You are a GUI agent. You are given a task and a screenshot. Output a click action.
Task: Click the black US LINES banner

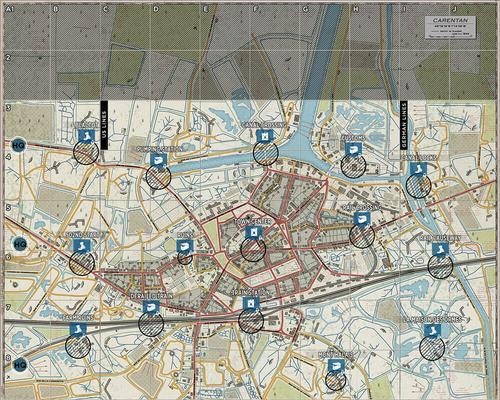[104, 125]
